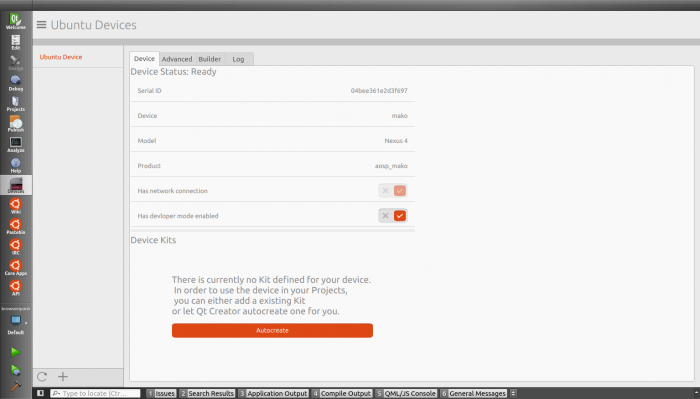Click the Device Kits heading
Viewport: 700px width, 399px height.
click(x=153, y=240)
